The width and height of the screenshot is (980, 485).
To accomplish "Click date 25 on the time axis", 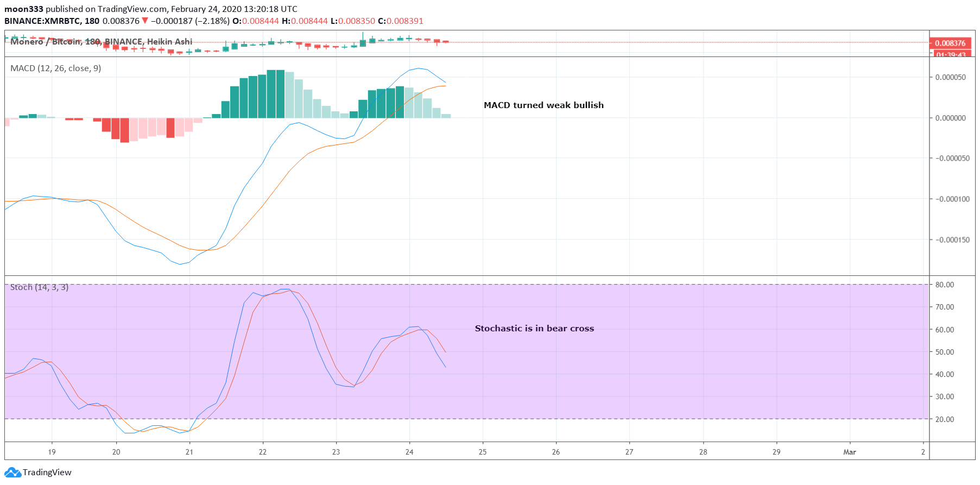I will (483, 452).
